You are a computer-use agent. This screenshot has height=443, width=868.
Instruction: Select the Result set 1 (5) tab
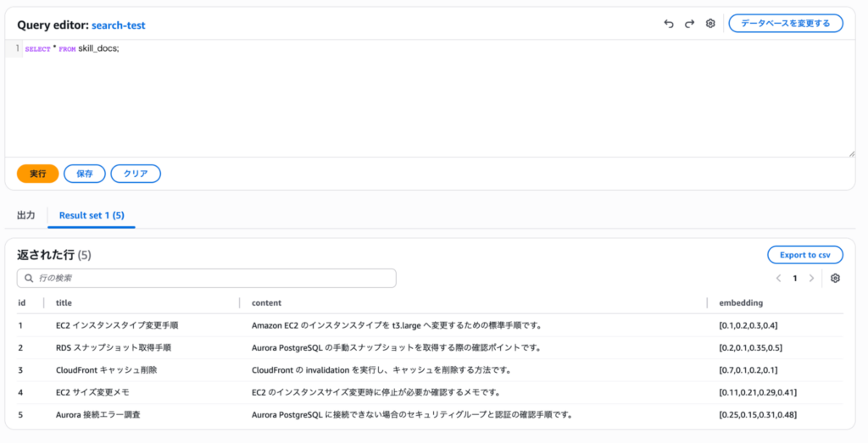pyautogui.click(x=92, y=215)
